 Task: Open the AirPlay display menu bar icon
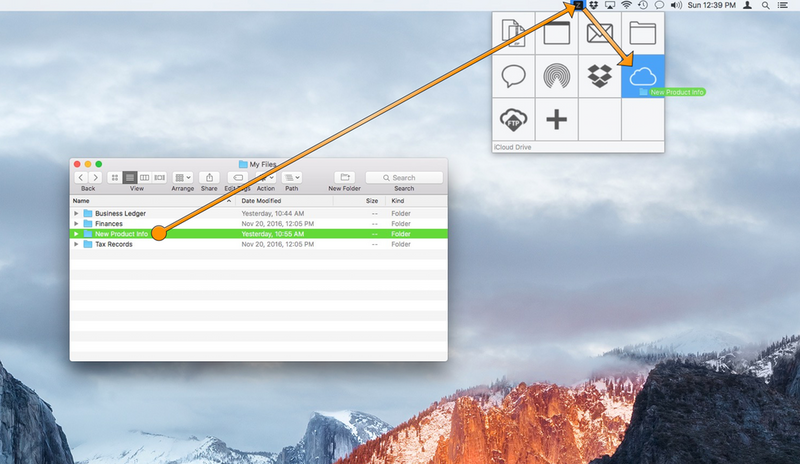[x=610, y=5]
